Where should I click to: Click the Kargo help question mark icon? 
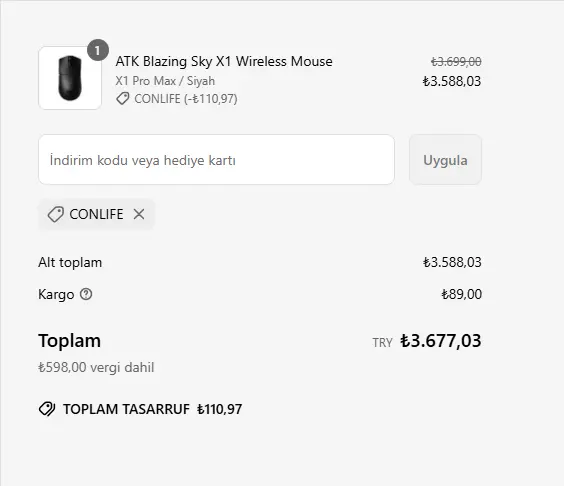(x=86, y=294)
